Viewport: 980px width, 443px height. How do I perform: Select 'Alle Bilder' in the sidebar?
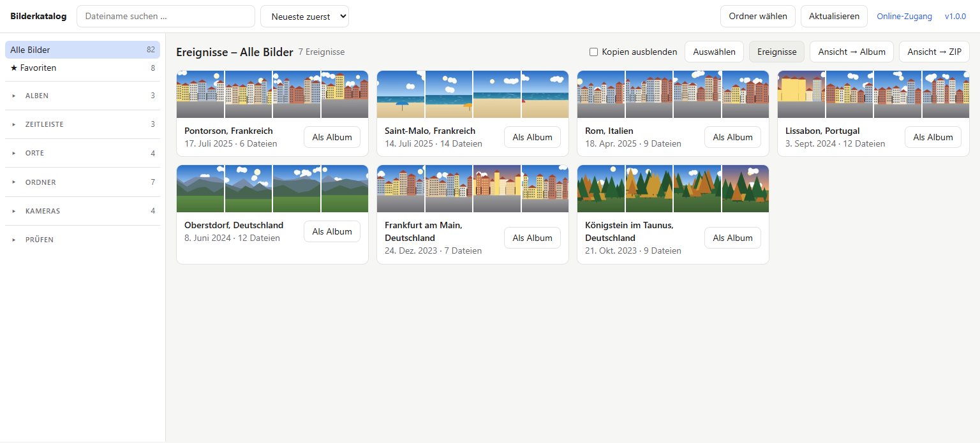[82, 50]
